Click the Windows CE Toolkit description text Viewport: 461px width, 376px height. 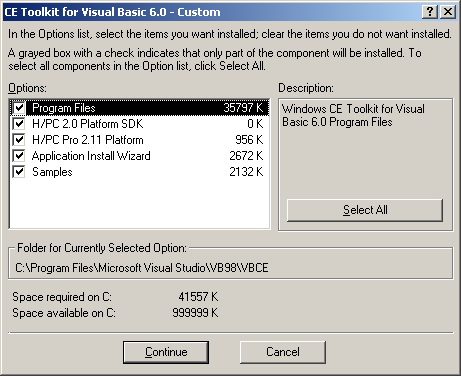tap(353, 115)
